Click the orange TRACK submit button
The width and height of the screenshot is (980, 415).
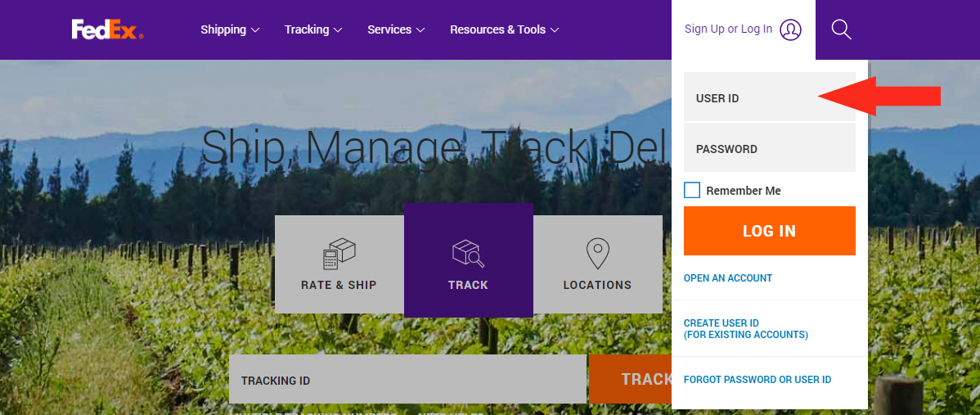point(631,379)
